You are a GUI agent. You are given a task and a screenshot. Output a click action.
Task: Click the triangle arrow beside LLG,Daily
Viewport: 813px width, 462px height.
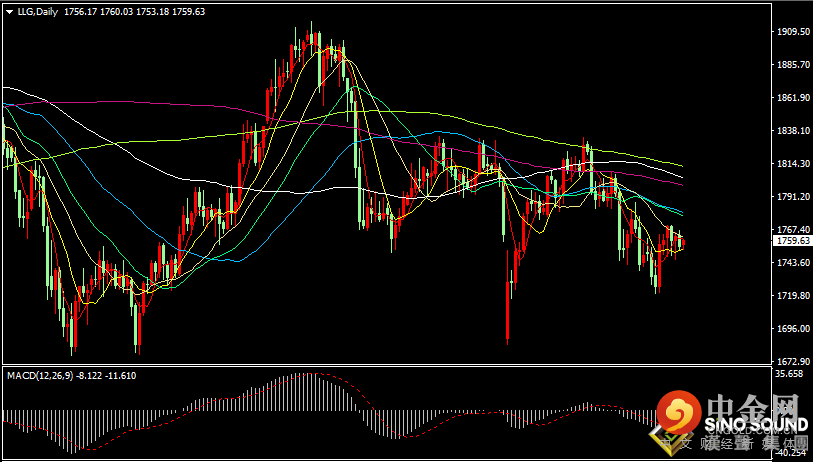click(x=10, y=11)
